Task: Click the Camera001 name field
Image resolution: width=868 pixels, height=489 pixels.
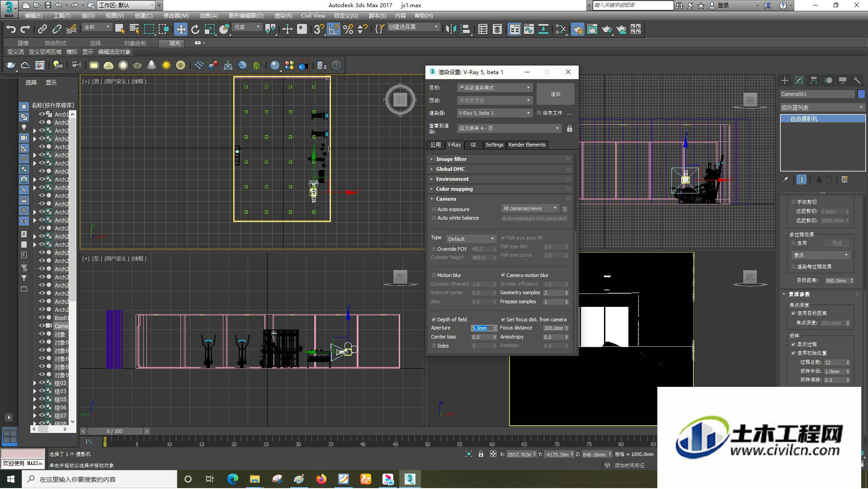Action: click(817, 94)
